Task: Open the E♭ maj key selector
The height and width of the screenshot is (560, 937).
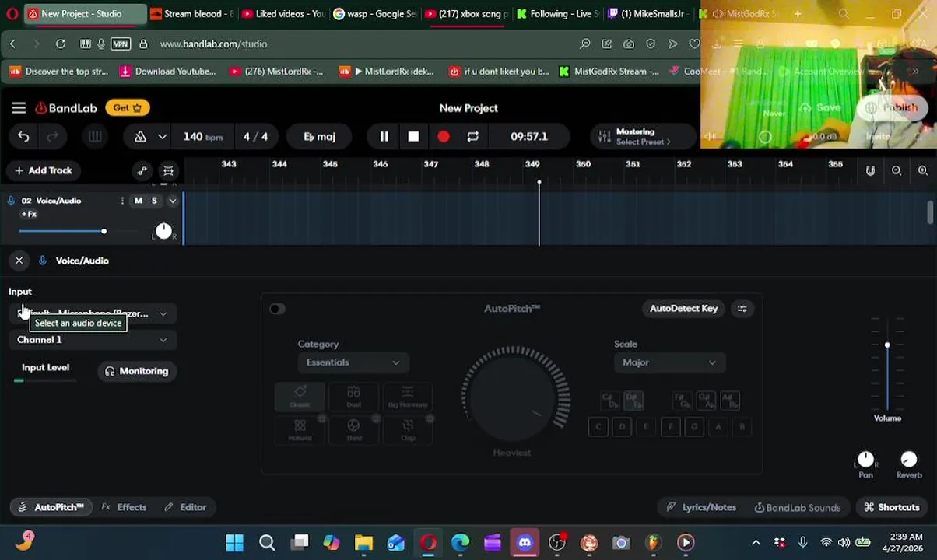Action: coord(319,137)
